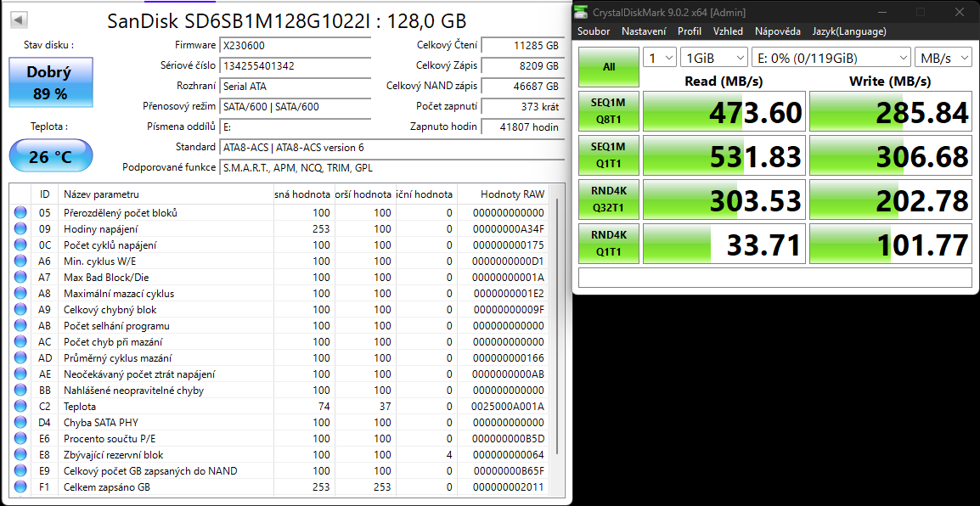Open the "1GiB" test size dropdown

click(713, 57)
